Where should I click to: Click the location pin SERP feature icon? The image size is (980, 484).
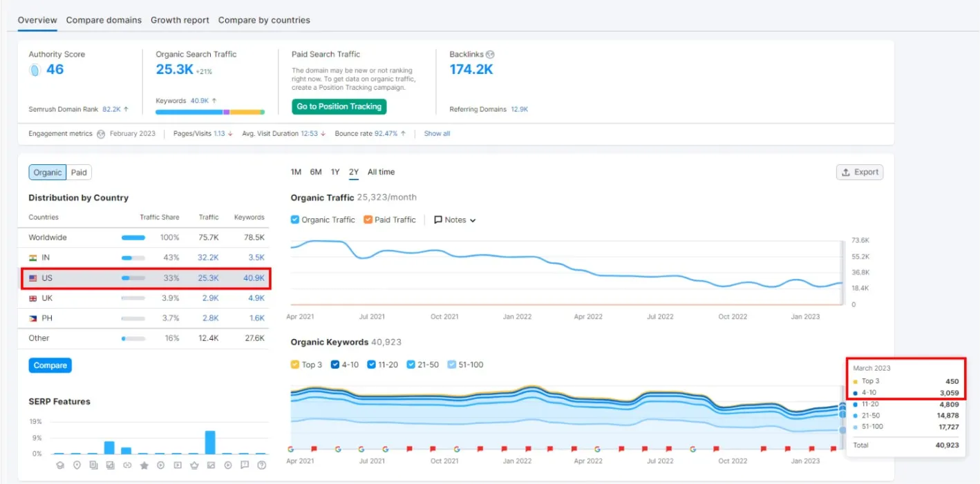coord(77,465)
